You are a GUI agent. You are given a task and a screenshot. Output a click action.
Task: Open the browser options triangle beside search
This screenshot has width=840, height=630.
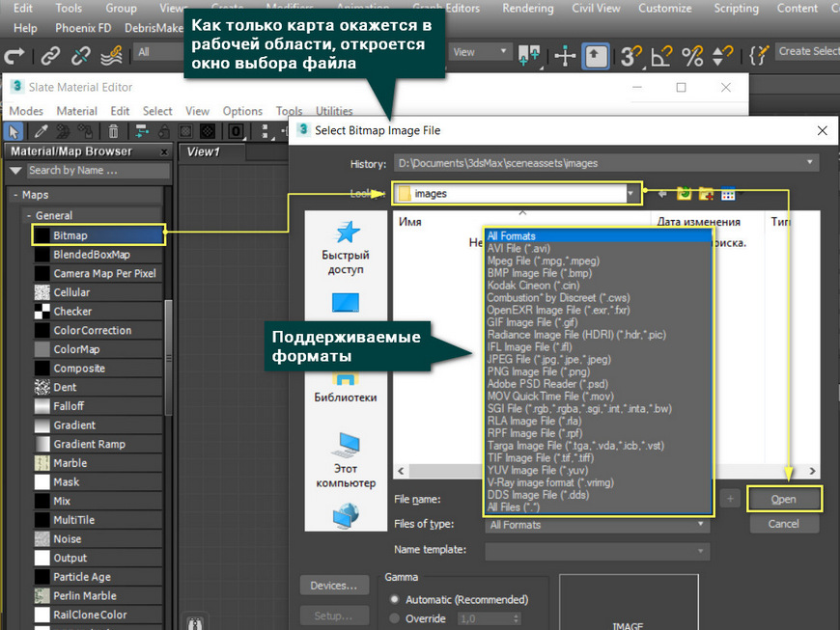16,170
